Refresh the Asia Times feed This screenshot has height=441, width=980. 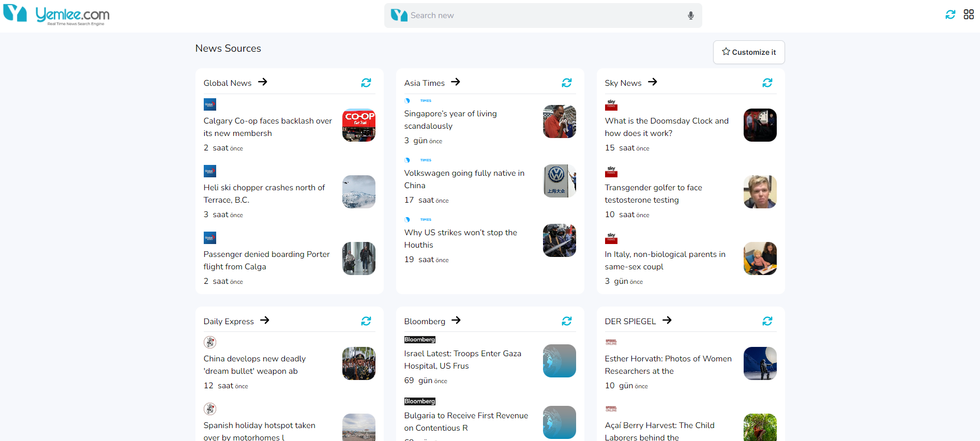pyautogui.click(x=567, y=83)
